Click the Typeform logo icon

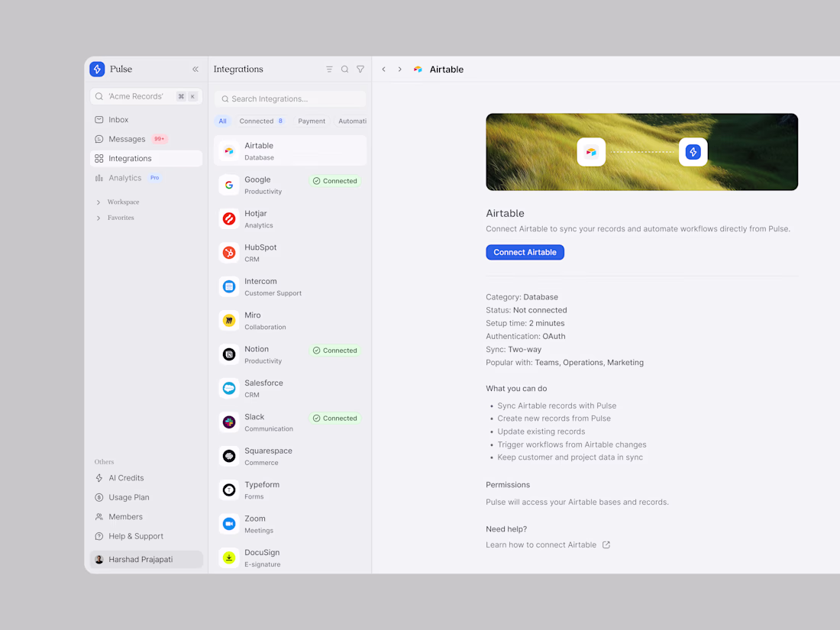click(x=229, y=489)
